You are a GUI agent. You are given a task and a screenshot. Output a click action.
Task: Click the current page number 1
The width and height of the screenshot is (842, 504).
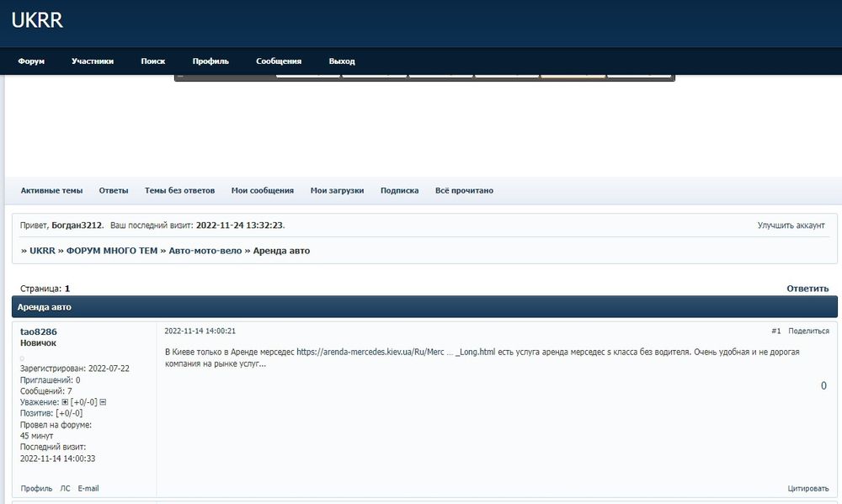[67, 289]
